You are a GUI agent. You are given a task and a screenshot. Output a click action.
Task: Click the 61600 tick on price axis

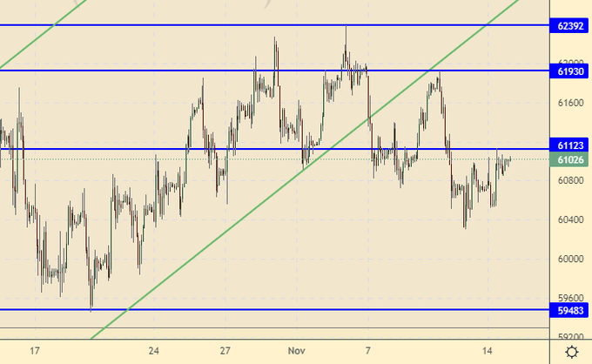pos(570,104)
